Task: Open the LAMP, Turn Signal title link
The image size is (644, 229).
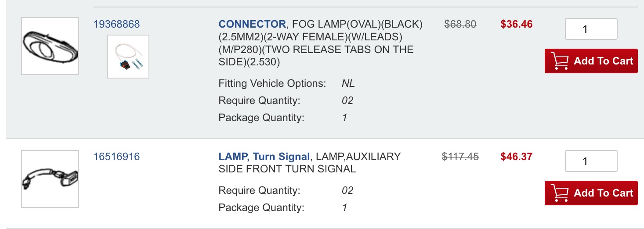Action: pos(264,157)
